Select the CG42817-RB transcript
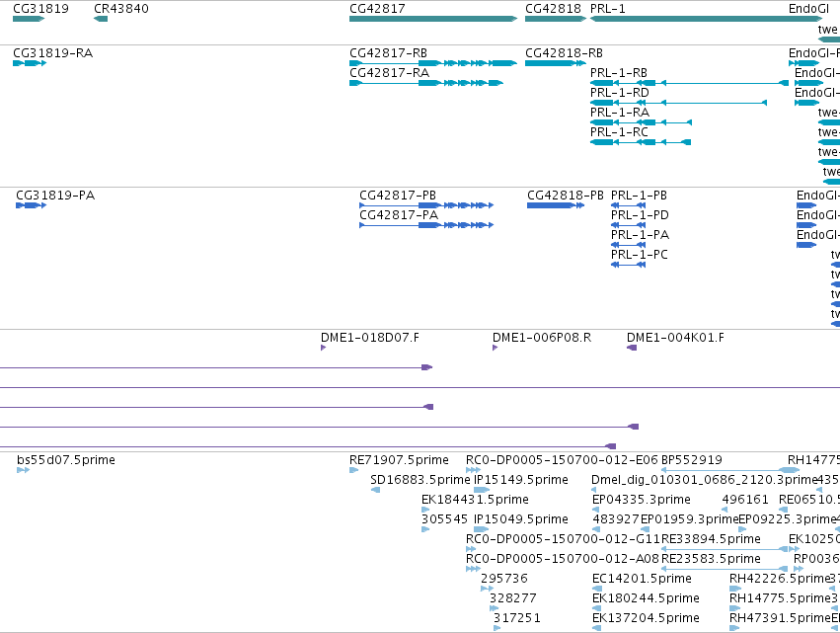840x633 pixels. click(x=433, y=63)
